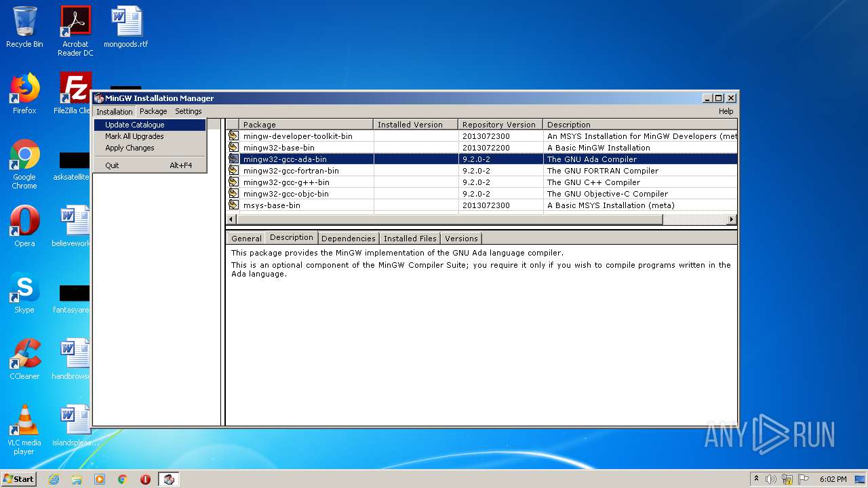The width and height of the screenshot is (868, 488).
Task: Open the Skype desktop icon
Action: [x=24, y=293]
